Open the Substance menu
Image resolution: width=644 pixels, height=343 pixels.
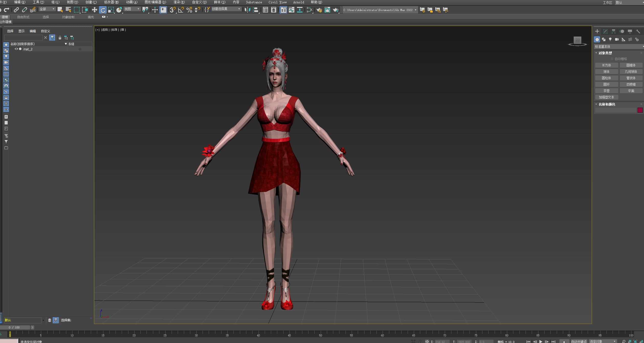pos(254,2)
